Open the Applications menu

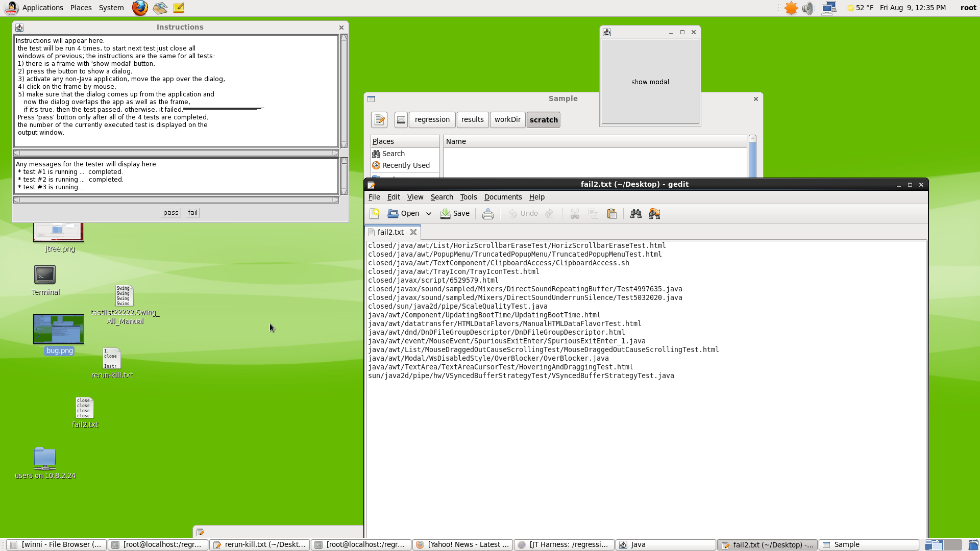click(x=42, y=8)
